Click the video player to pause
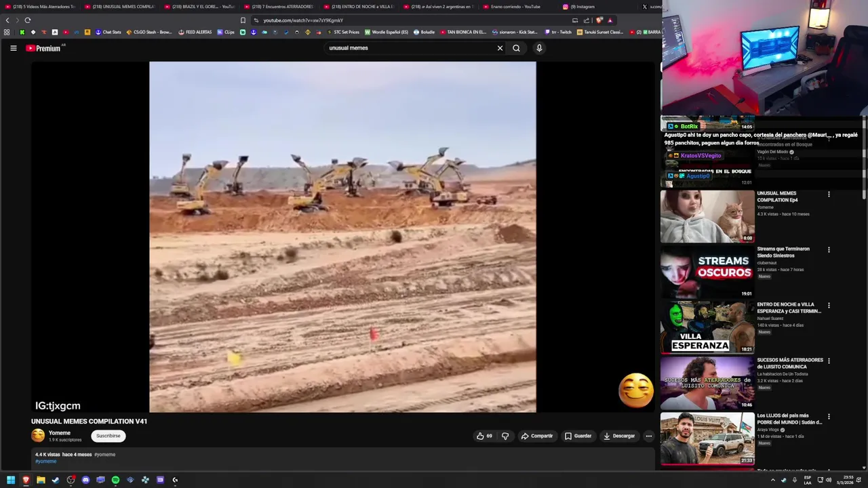The width and height of the screenshot is (868, 488). (x=342, y=237)
